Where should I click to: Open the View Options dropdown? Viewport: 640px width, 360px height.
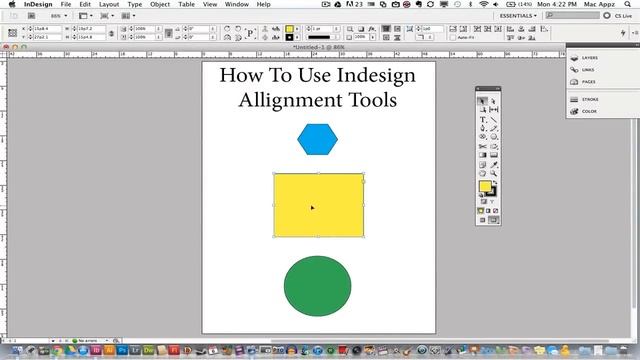(86, 16)
